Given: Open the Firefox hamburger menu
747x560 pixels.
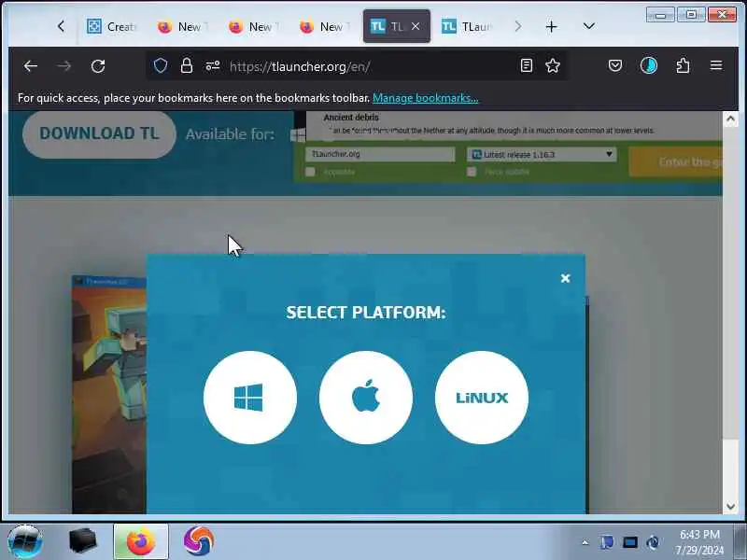Looking at the screenshot, I should [x=716, y=65].
